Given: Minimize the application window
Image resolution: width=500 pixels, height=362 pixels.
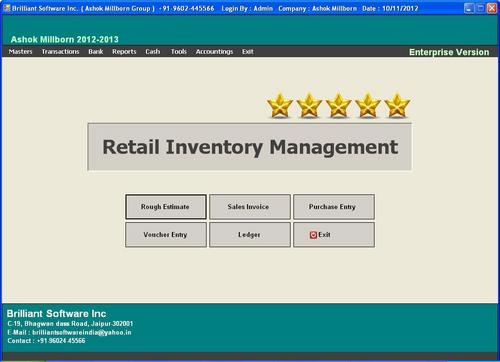Looking at the screenshot, I should point(469,8).
